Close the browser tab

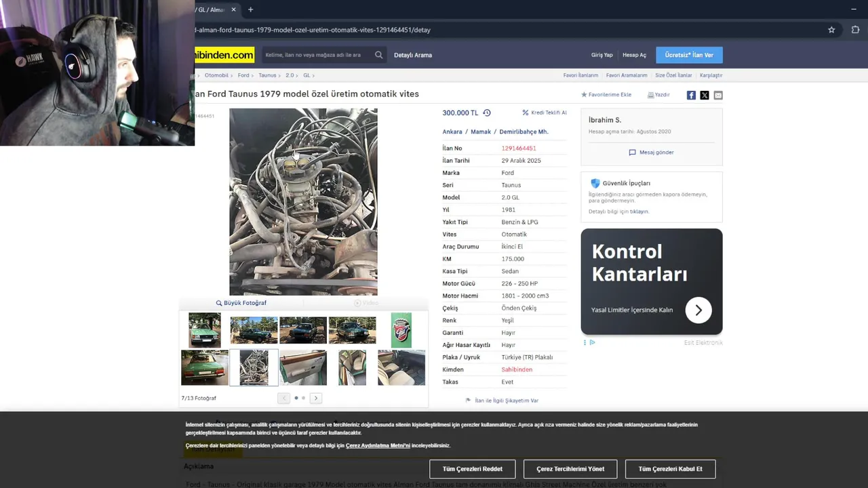(x=233, y=9)
